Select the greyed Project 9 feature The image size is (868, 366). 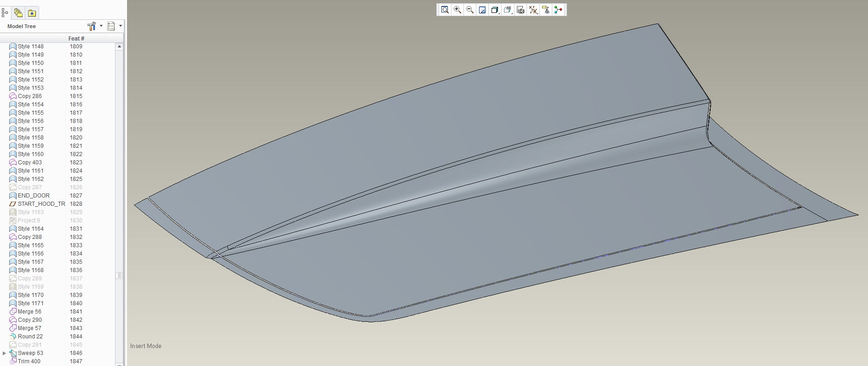[x=29, y=221]
